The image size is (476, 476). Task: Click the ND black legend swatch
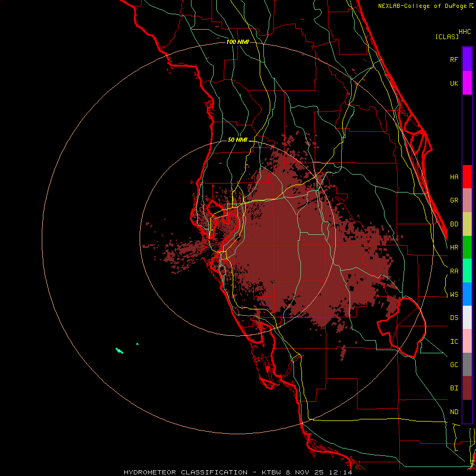(x=467, y=411)
